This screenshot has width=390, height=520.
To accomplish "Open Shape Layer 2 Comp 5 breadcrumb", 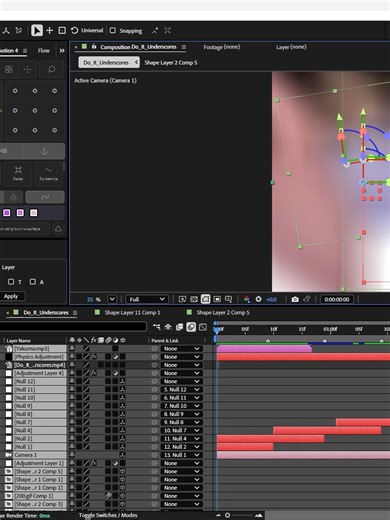I will (x=171, y=62).
